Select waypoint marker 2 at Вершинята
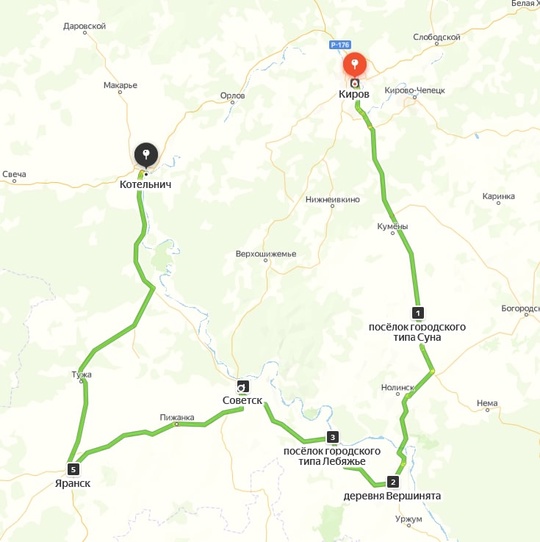This screenshot has width=540, height=542. [393, 482]
